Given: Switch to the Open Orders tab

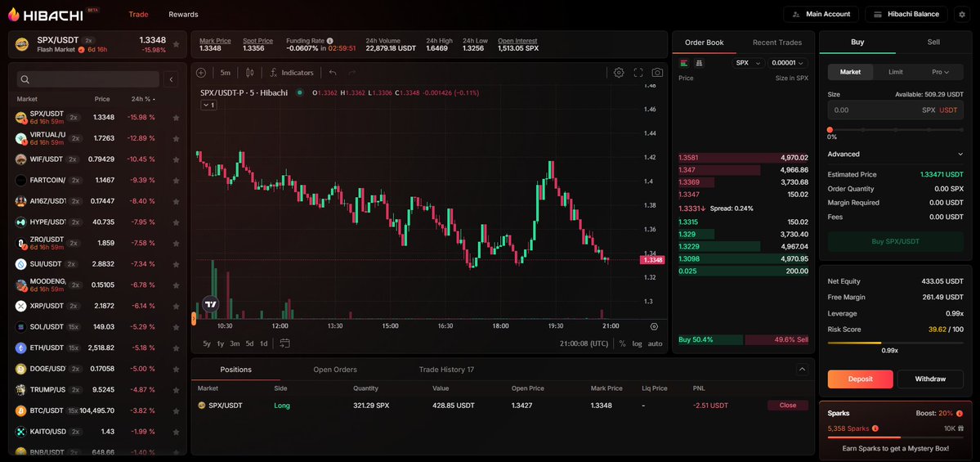Looking at the screenshot, I should pyautogui.click(x=335, y=370).
